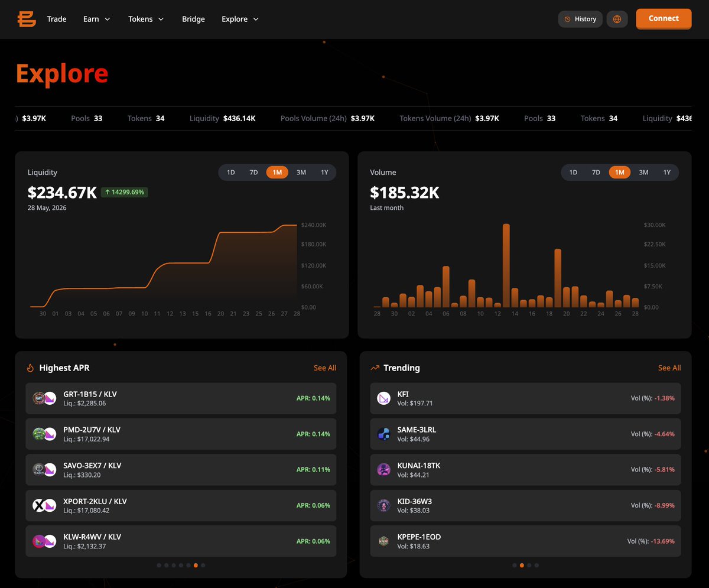The height and width of the screenshot is (588, 709).
Task: Select 1M range on Volume chart
Action: 620,173
